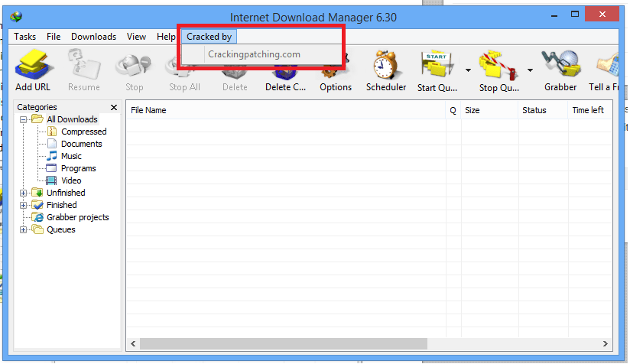Select the Queues category
630x364 pixels.
pos(60,230)
